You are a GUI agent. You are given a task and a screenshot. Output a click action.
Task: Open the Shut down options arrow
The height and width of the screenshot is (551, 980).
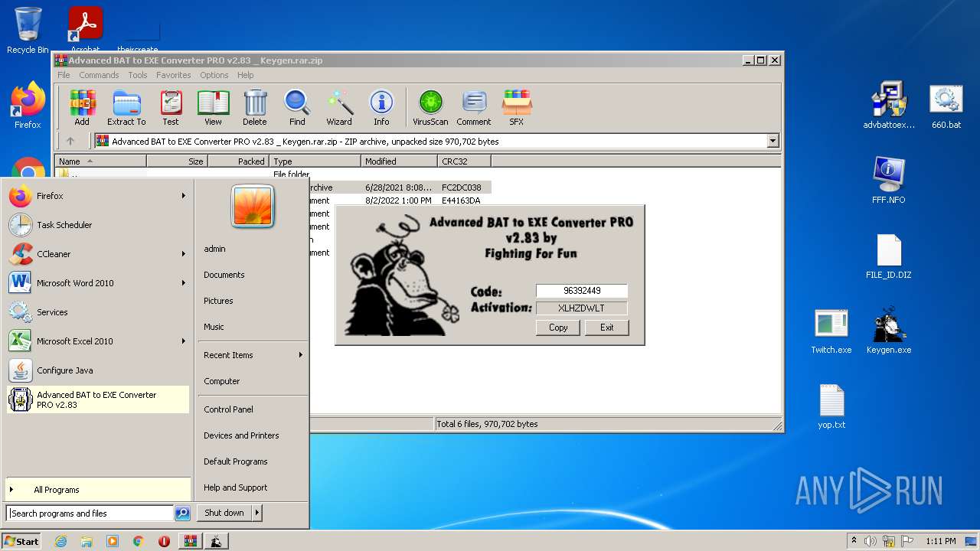click(x=256, y=513)
